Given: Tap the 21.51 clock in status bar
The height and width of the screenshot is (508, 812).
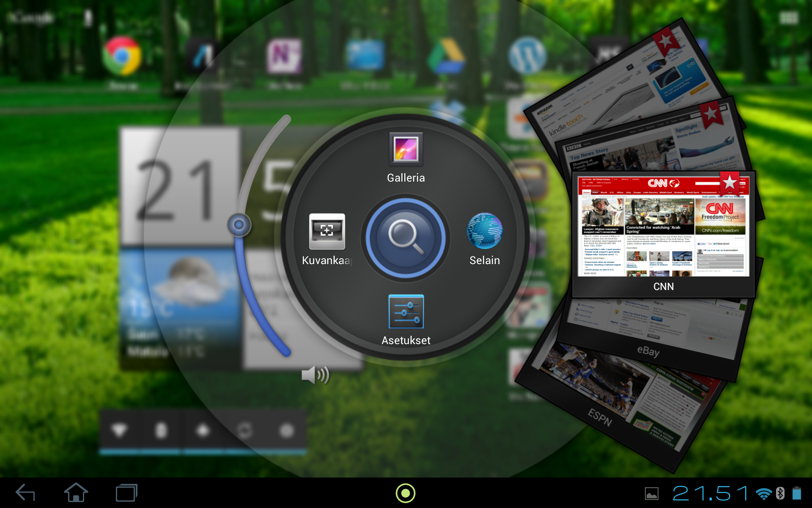Looking at the screenshot, I should 710,493.
